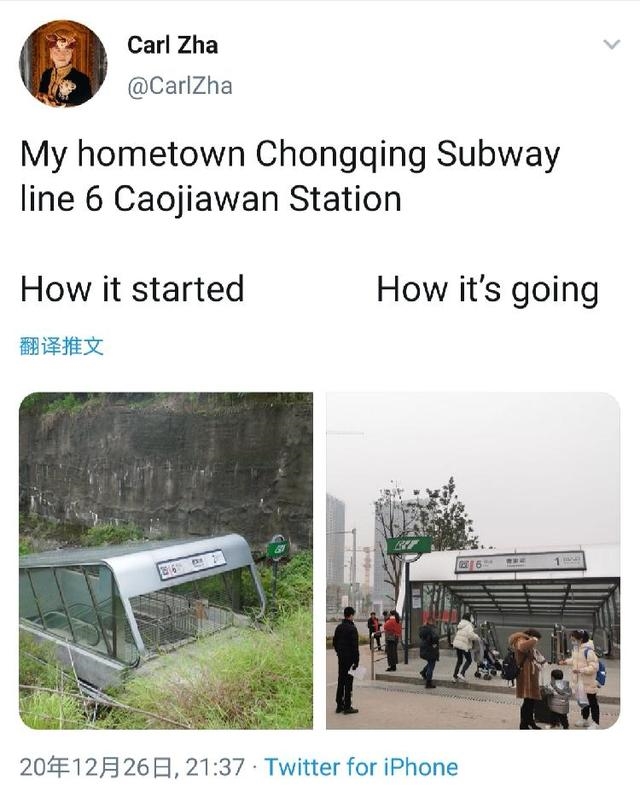Click green CRT logo sign in right photo

coord(409,546)
